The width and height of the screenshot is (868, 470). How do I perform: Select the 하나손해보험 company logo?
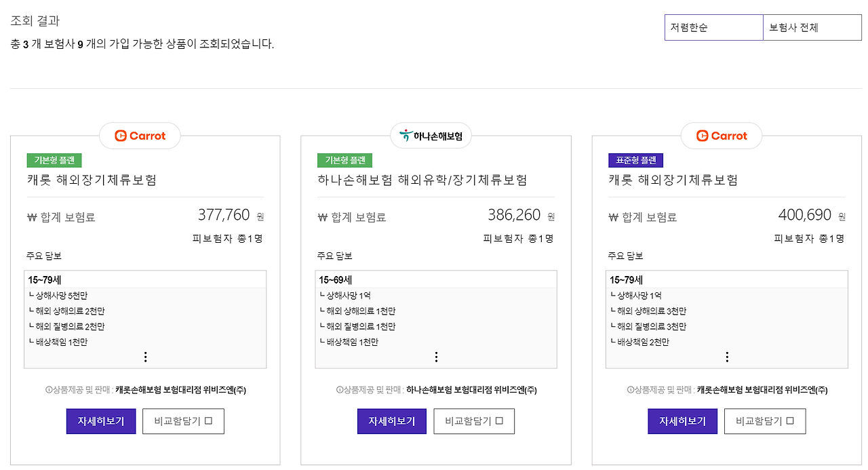click(x=431, y=136)
